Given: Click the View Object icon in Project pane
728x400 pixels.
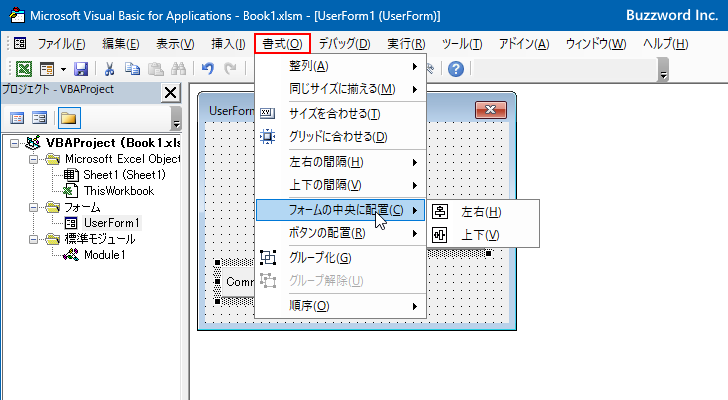Looking at the screenshot, I should click(x=39, y=118).
